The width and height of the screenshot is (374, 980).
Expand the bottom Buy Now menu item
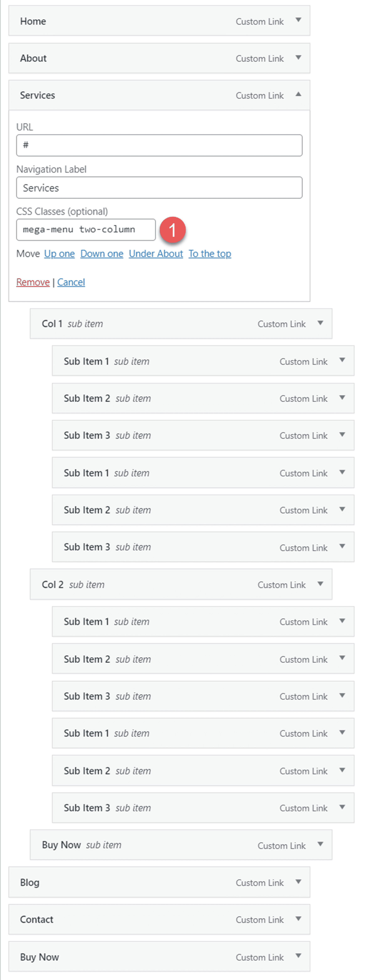pos(299,957)
